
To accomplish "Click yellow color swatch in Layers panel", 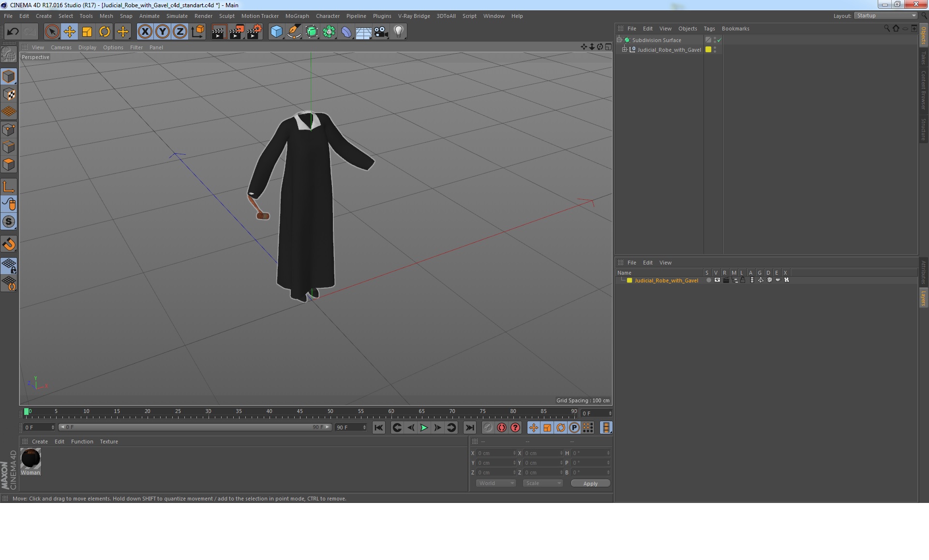I will click(629, 280).
